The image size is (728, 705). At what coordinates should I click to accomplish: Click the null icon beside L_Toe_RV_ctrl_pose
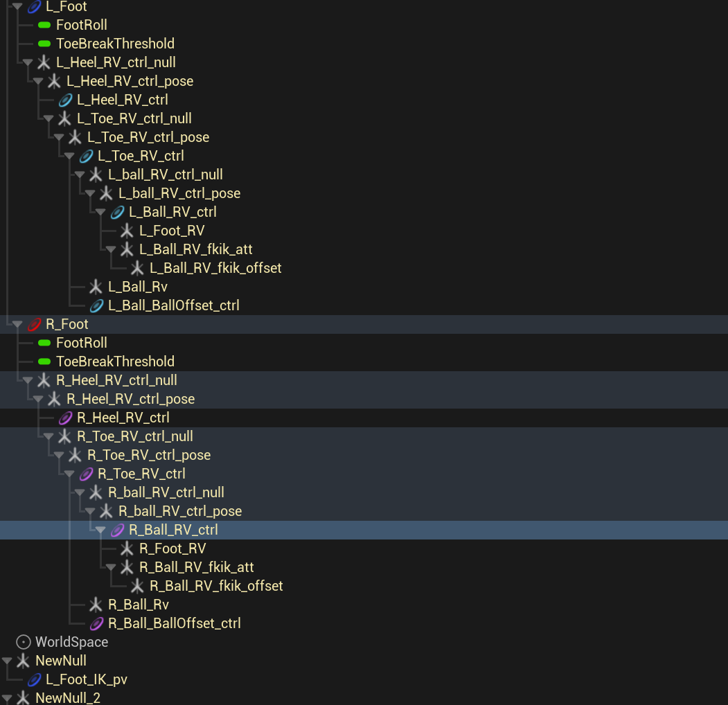coord(75,137)
